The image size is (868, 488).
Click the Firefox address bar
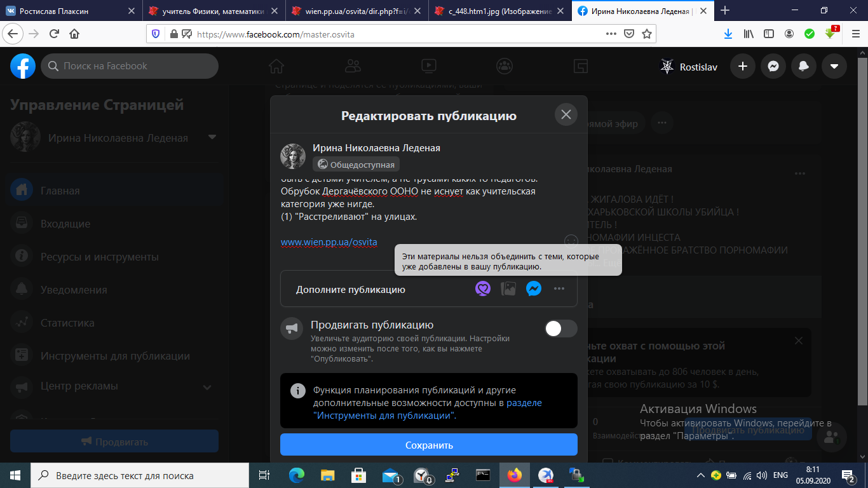pos(400,34)
